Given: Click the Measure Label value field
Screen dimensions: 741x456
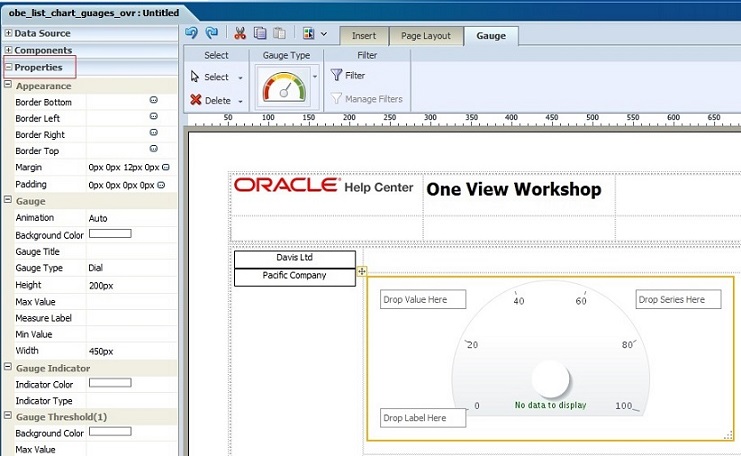Looking at the screenshot, I should click(x=131, y=318).
